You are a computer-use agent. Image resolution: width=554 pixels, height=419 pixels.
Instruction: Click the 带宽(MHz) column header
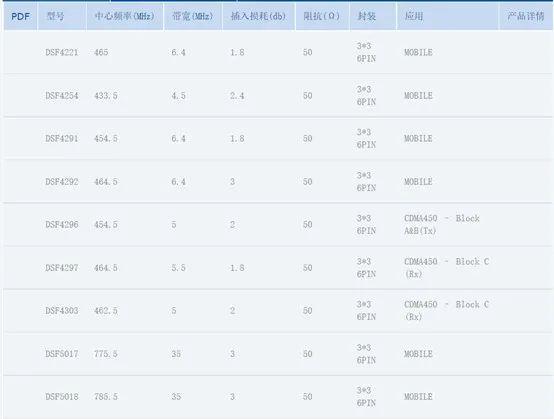(x=193, y=16)
